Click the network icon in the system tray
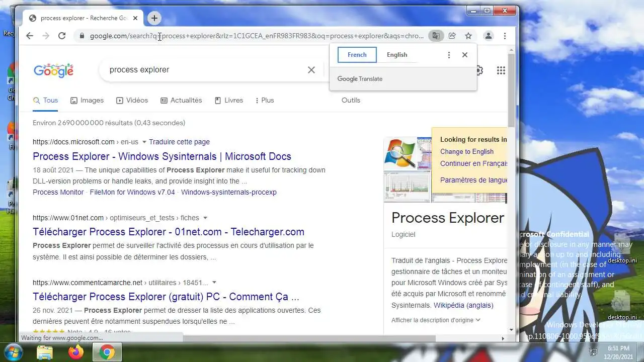 593,352
